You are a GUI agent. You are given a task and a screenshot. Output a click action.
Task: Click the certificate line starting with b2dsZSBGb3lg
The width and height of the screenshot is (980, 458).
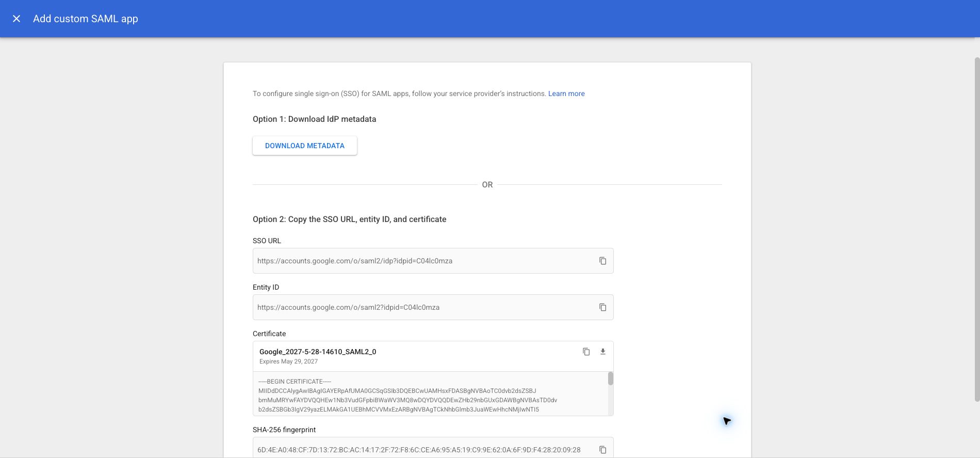[399, 409]
